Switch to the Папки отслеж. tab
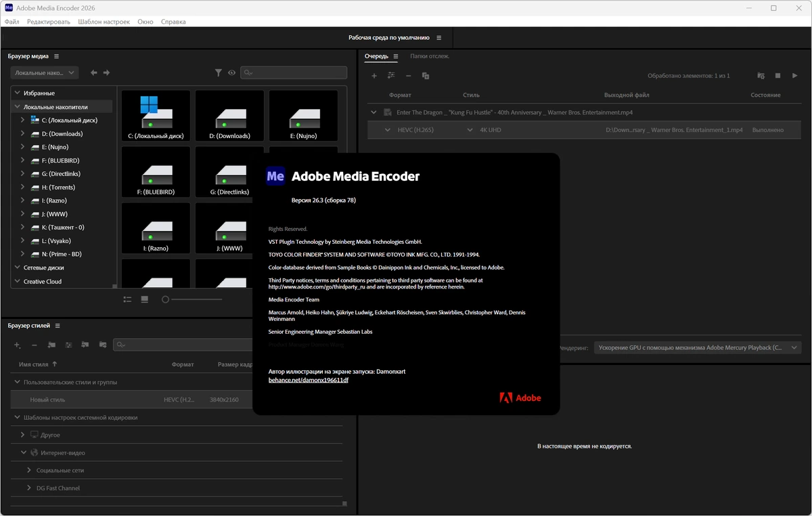Image resolution: width=812 pixels, height=516 pixels. [430, 56]
